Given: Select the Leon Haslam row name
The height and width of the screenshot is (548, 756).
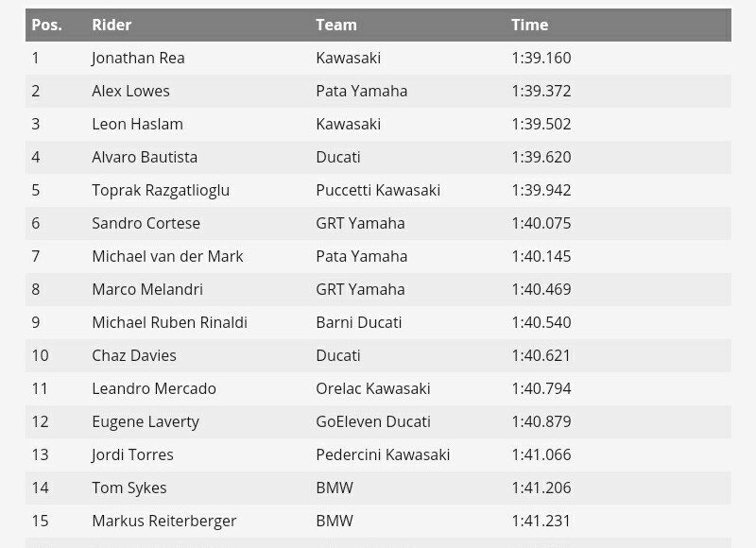Looking at the screenshot, I should [x=137, y=124].
